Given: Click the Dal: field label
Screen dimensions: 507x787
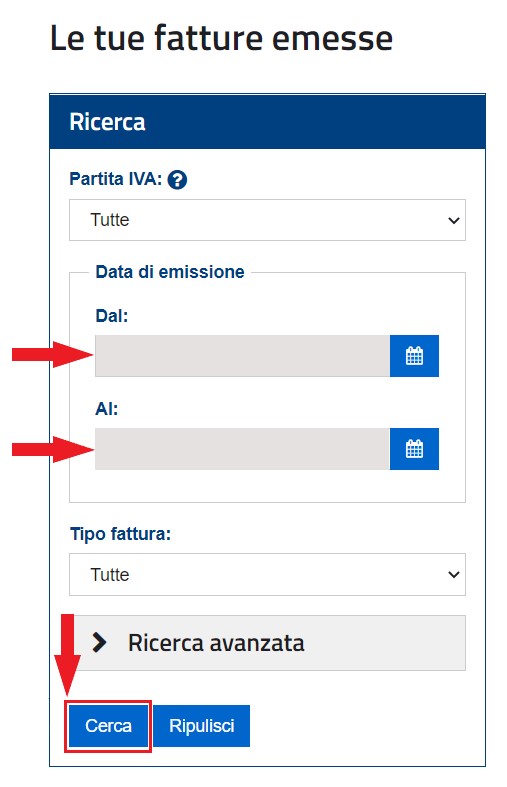Looking at the screenshot, I should (111, 316).
